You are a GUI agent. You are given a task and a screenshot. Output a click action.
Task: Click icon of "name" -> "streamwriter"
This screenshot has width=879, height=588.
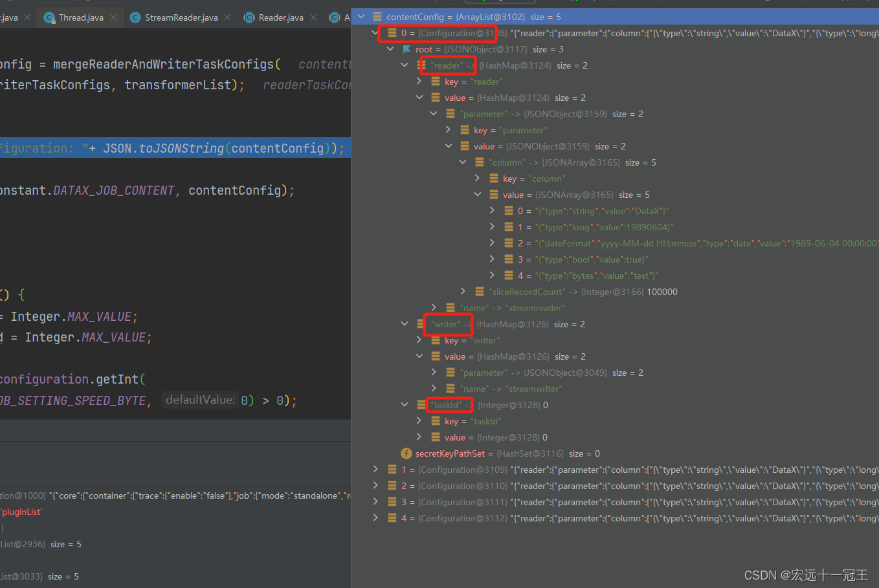click(451, 389)
